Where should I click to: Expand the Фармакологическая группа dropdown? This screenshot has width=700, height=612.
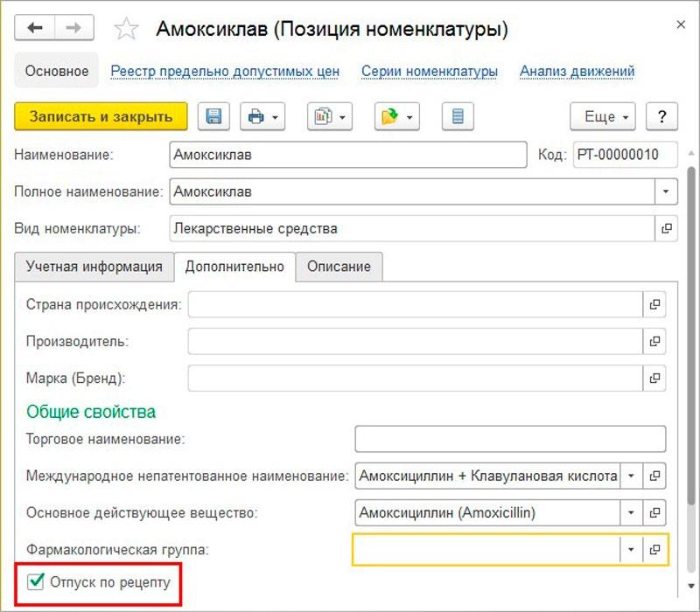[x=631, y=550]
